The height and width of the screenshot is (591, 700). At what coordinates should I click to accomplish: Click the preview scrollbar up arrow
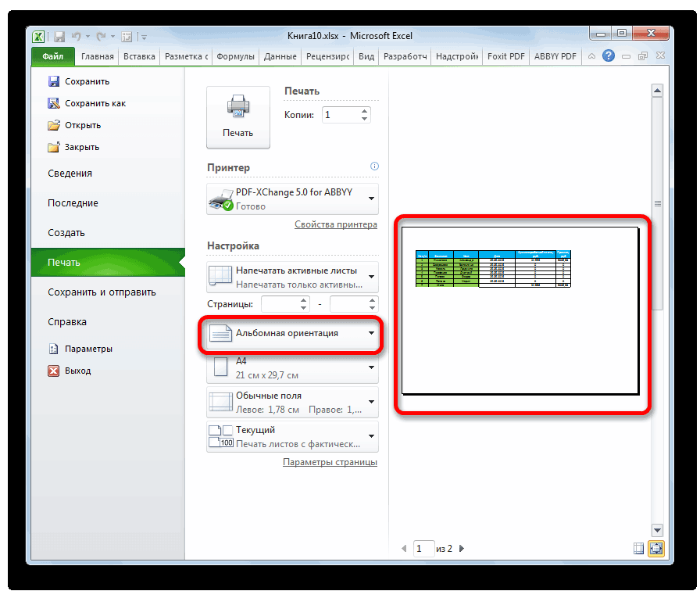657,91
